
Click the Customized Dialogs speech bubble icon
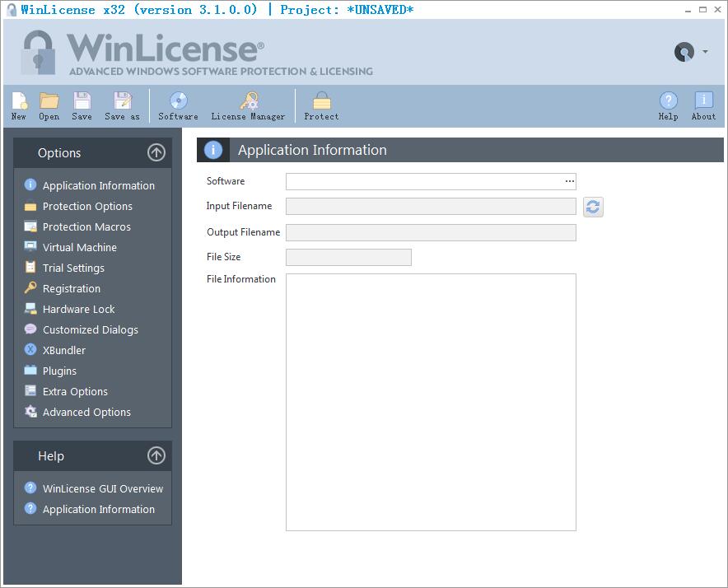pyautogui.click(x=30, y=329)
